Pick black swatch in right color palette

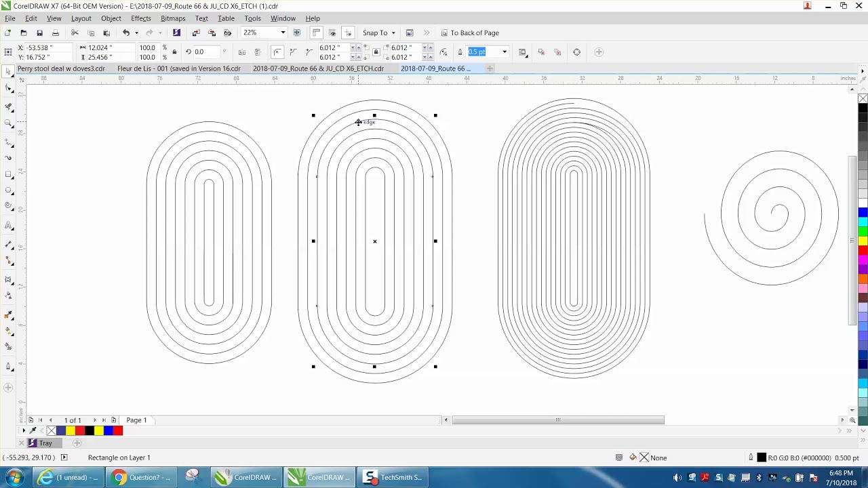(x=863, y=108)
